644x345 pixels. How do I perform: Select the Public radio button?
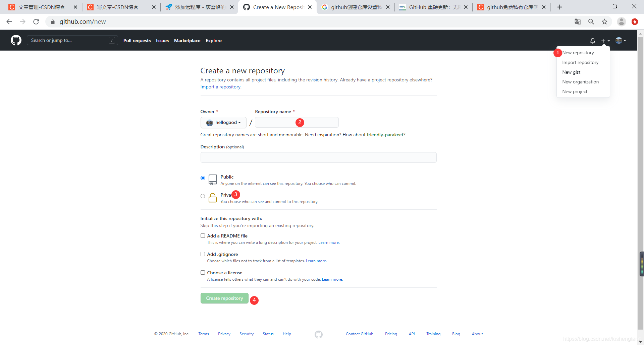click(203, 178)
